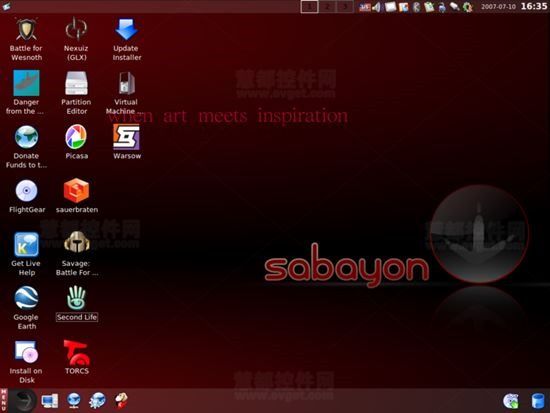The height and width of the screenshot is (413, 550).
Task: Select the "Second Life" icon label
Action: click(x=77, y=317)
